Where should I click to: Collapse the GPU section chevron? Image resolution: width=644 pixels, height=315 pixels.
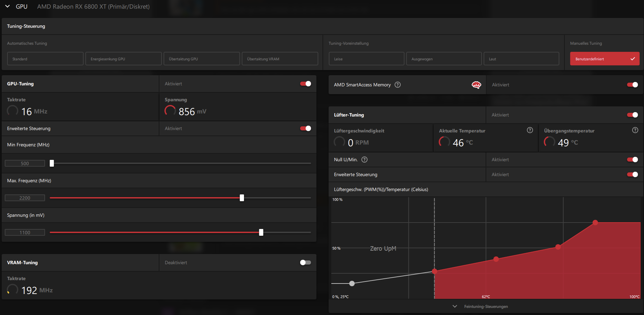pos(7,6)
